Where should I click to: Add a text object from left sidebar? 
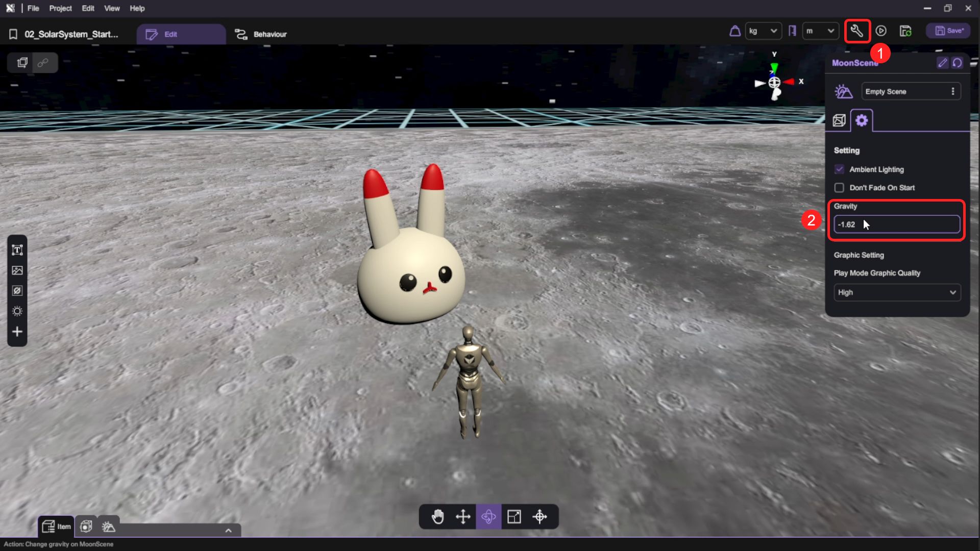17,250
